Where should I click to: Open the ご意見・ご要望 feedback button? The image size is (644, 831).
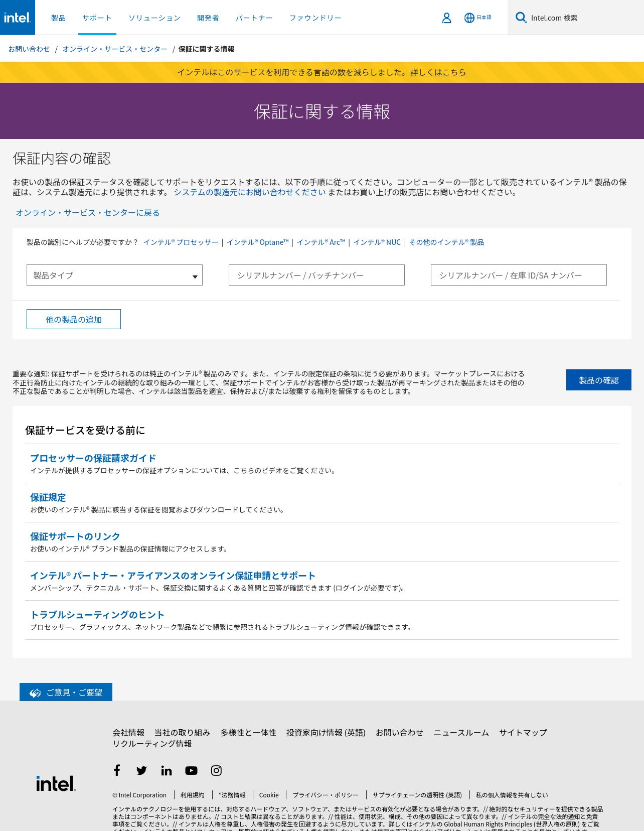click(x=66, y=692)
